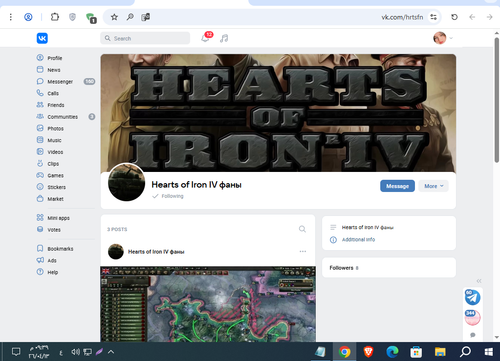Expand the More dropdown
Screen dimensions: 500x361
click(434, 186)
